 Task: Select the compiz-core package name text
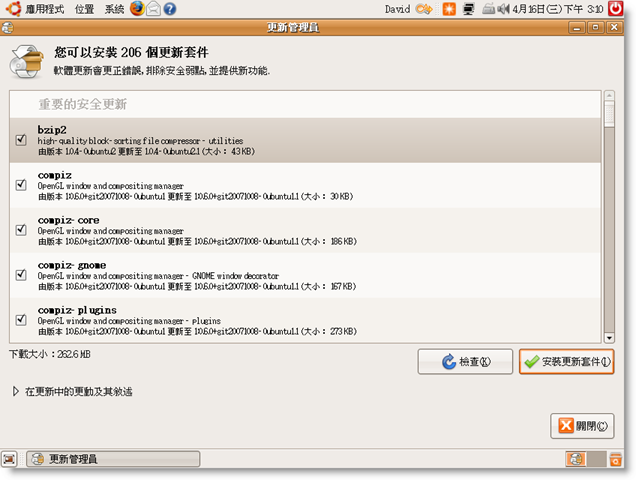click(69, 220)
